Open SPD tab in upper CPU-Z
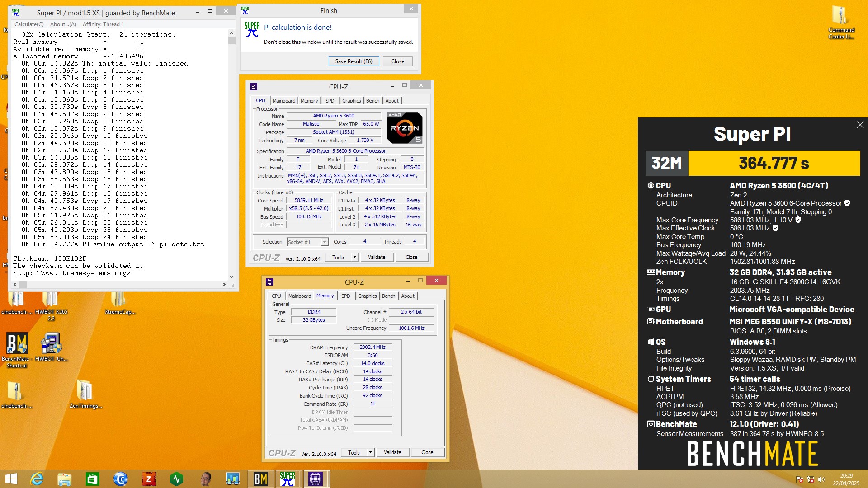This screenshot has height=488, width=868. pyautogui.click(x=330, y=101)
